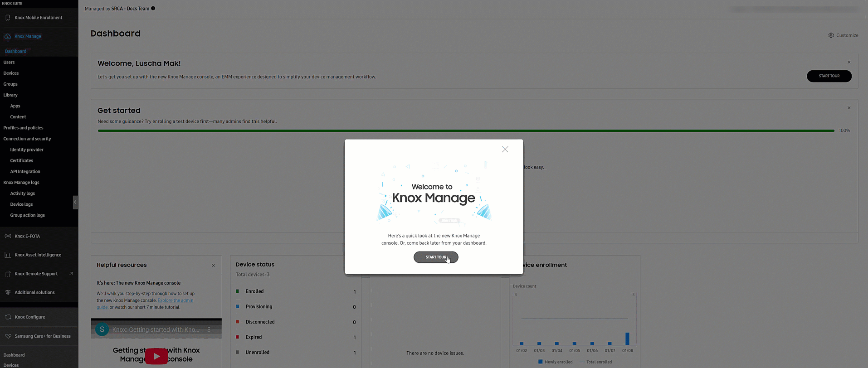Click the Knox E-FOTA signal icon

pyautogui.click(x=8, y=236)
